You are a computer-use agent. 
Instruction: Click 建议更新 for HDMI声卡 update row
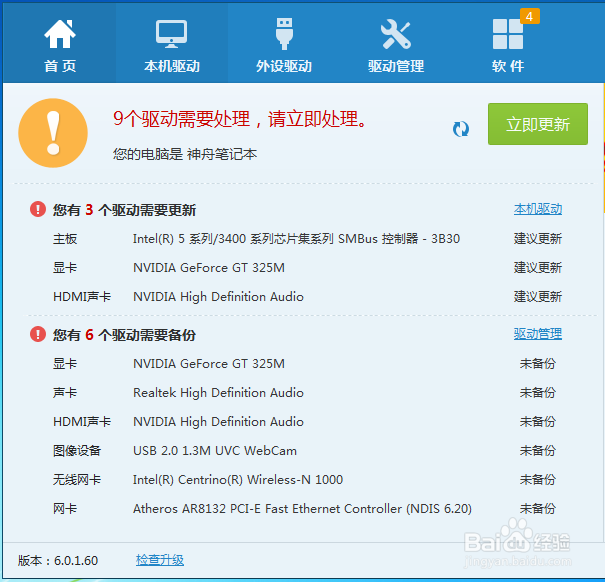tap(537, 296)
